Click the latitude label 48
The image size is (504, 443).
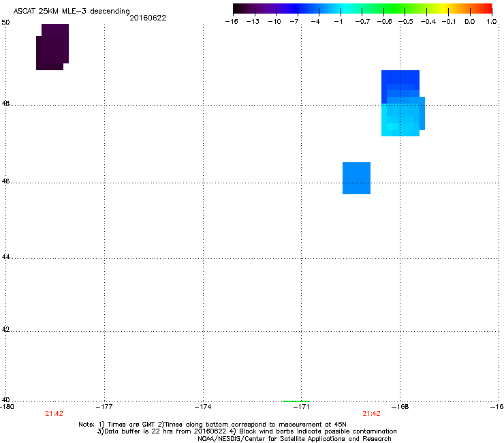coord(5,104)
